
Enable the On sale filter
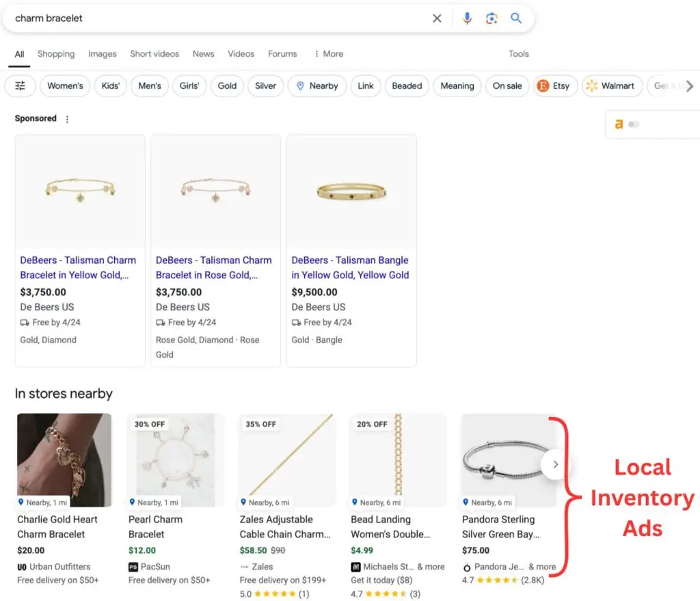click(507, 86)
